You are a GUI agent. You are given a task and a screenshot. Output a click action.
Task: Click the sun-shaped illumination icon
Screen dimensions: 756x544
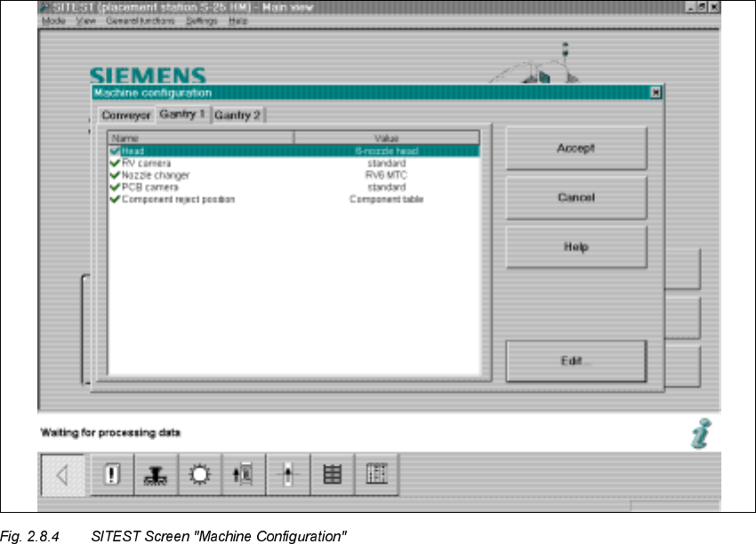point(200,475)
